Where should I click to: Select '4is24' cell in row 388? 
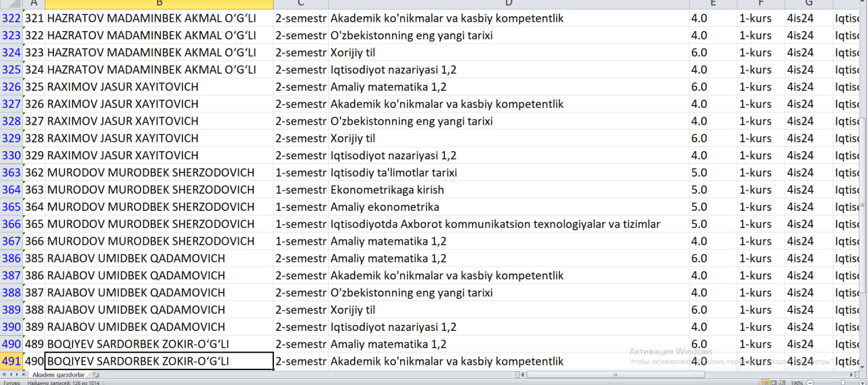tap(809, 293)
